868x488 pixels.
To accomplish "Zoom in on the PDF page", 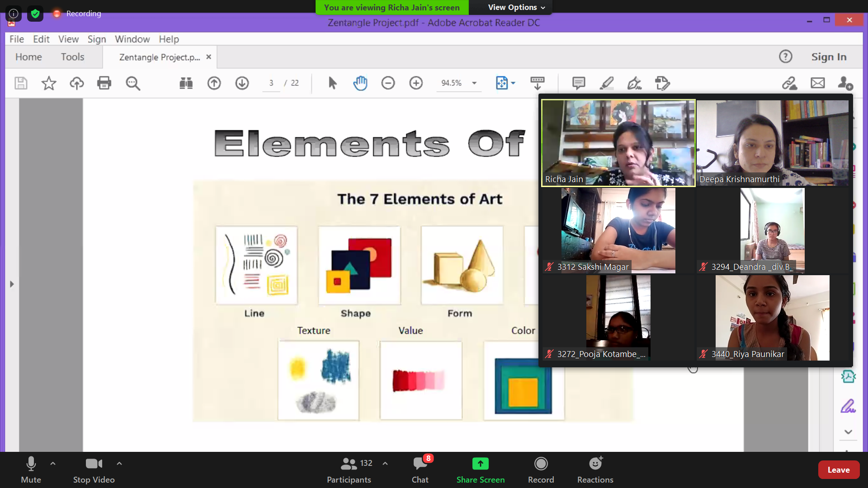I will (x=415, y=83).
